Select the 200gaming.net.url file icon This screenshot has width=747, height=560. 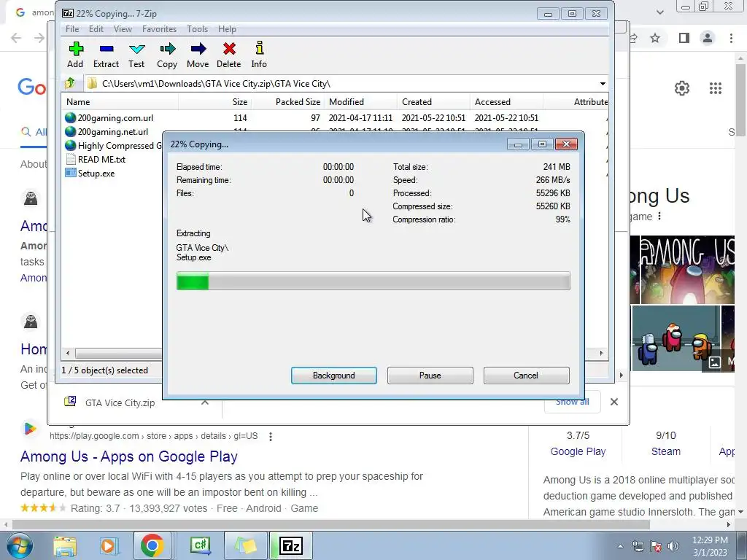(71, 131)
